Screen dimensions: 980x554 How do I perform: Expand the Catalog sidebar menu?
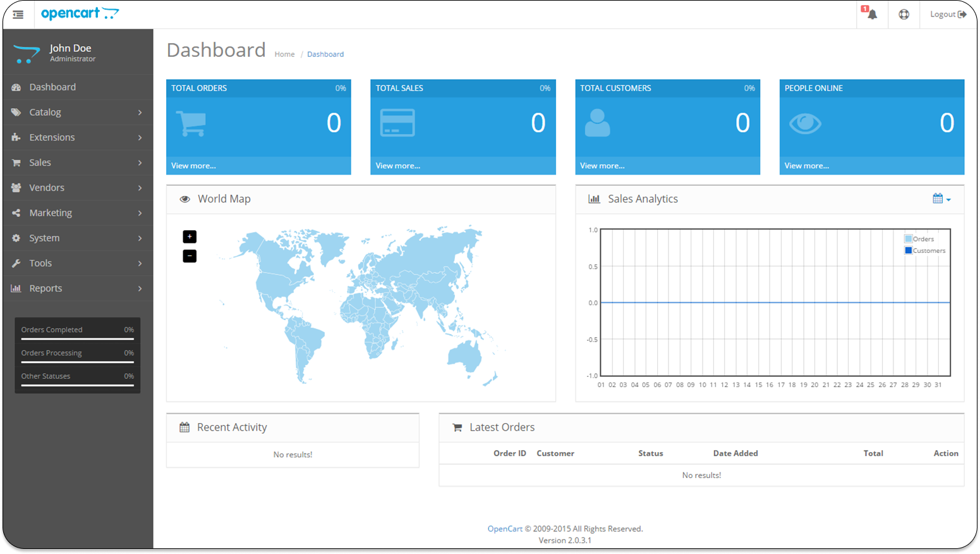(78, 112)
